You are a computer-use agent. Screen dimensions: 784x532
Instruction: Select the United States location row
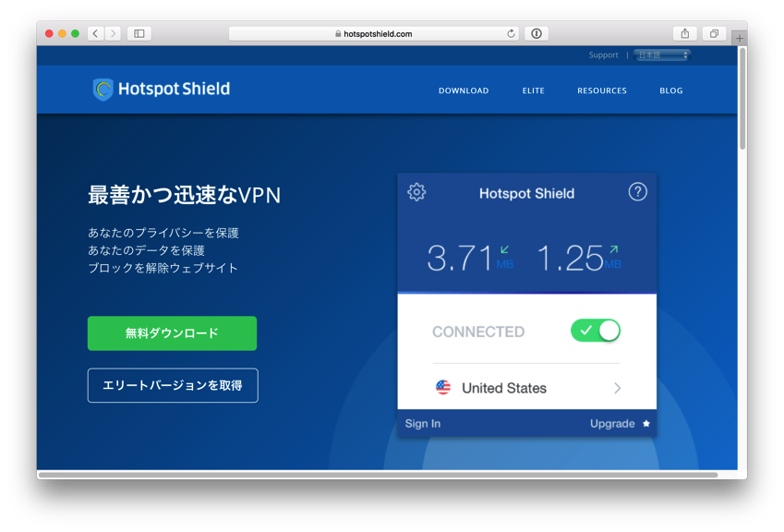526,388
